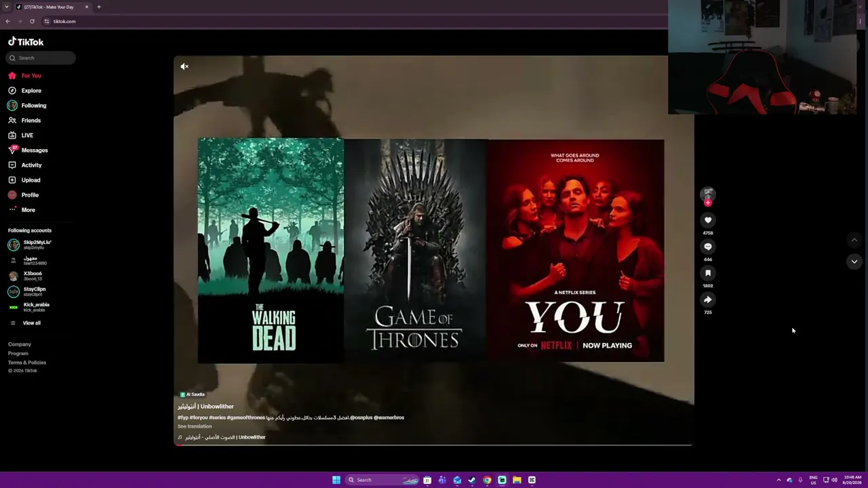Click the #fyp hashtag in the caption
This screenshot has height=488, width=868.
tap(182, 418)
